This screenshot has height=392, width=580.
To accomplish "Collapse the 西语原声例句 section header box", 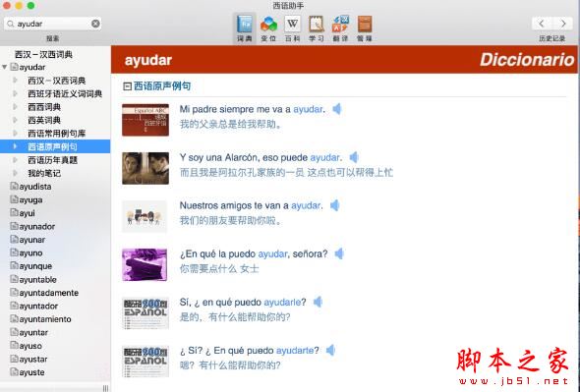I will pyautogui.click(x=127, y=86).
